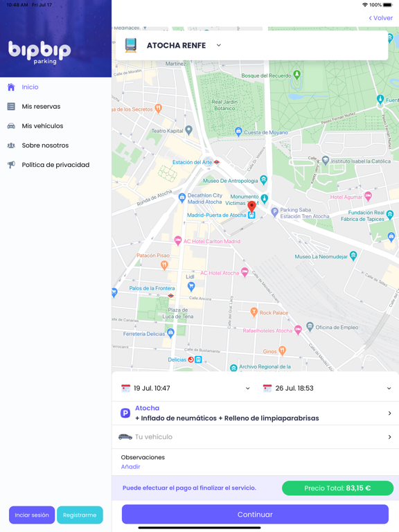This screenshot has height=532, width=399.
Task: Expand the Atocha parking services row
Action: point(256,414)
